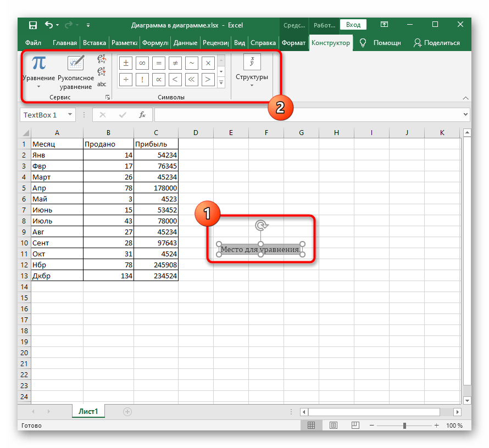Click the Уравнение pi icon
Screen dimensions: 489x448
(x=38, y=64)
